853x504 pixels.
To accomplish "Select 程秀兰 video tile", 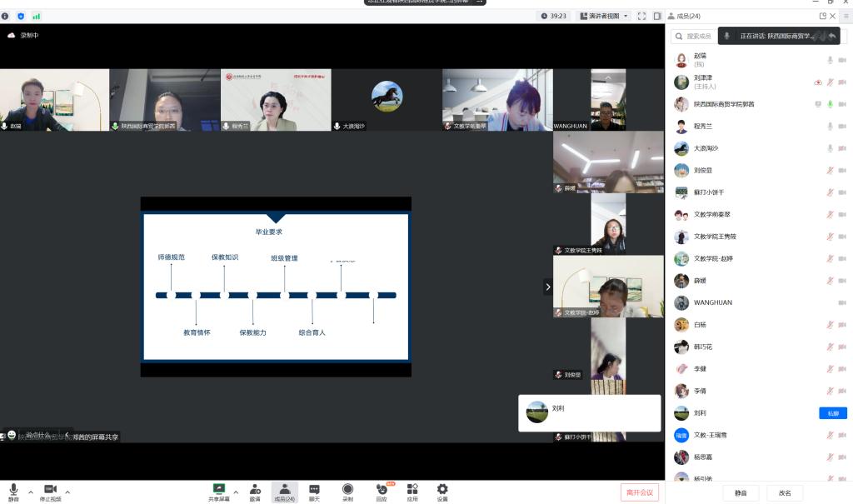I will click(276, 100).
